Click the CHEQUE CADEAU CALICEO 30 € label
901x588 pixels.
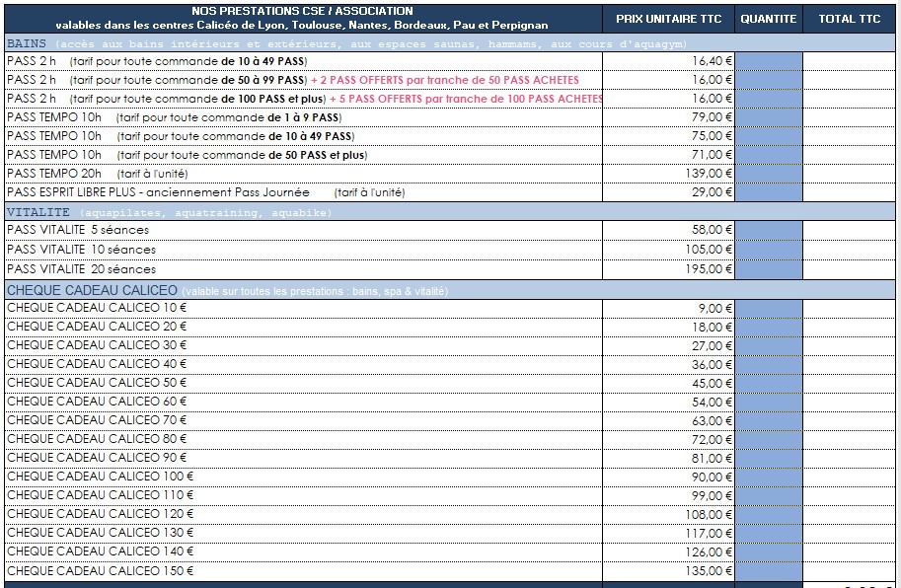click(97, 345)
